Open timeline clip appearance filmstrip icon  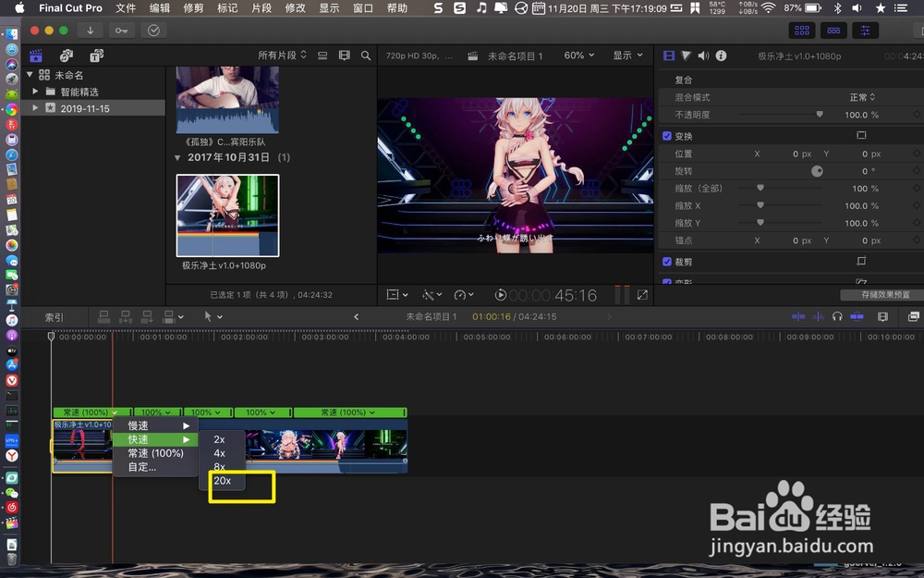(x=882, y=316)
